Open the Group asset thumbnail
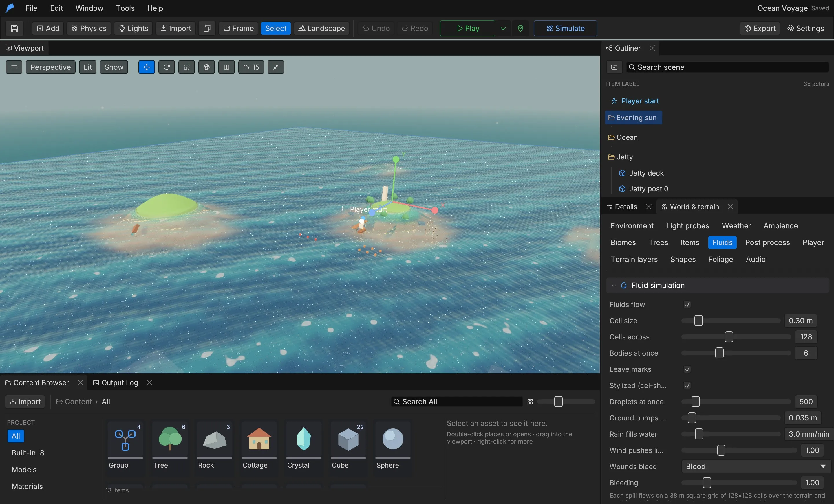The width and height of the screenshot is (834, 504). point(125,440)
